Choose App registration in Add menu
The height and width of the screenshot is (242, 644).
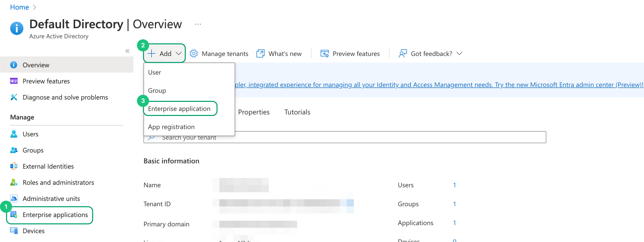pyautogui.click(x=189, y=127)
